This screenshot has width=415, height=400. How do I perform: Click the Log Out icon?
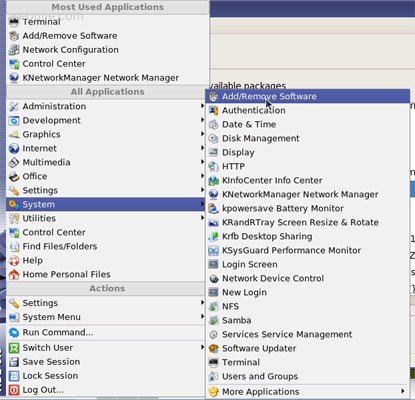[14, 390]
